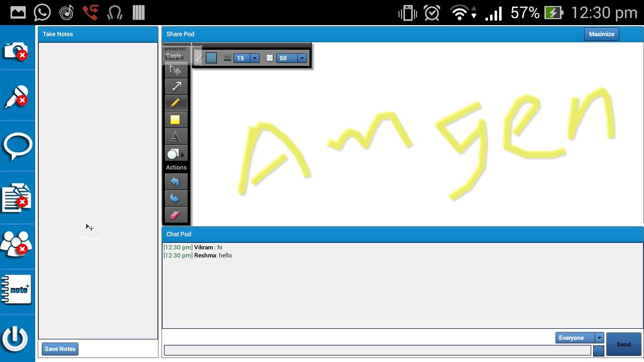Click the eraser clear icon
Viewport: 644px width, 362px height.
pos(176,215)
